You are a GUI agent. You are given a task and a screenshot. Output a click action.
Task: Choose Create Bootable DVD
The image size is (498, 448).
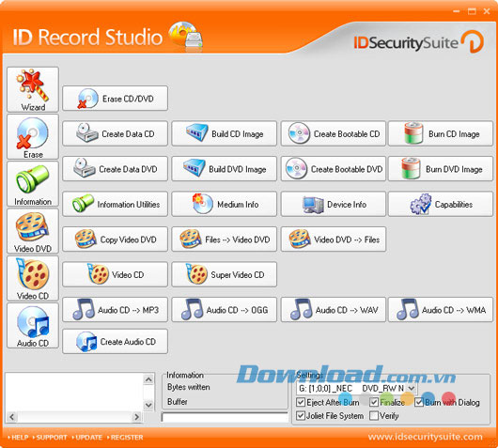[x=334, y=169]
